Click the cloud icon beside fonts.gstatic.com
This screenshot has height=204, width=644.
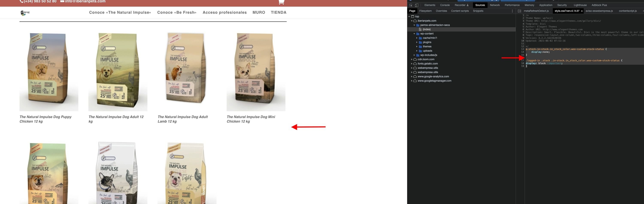[x=415, y=64]
